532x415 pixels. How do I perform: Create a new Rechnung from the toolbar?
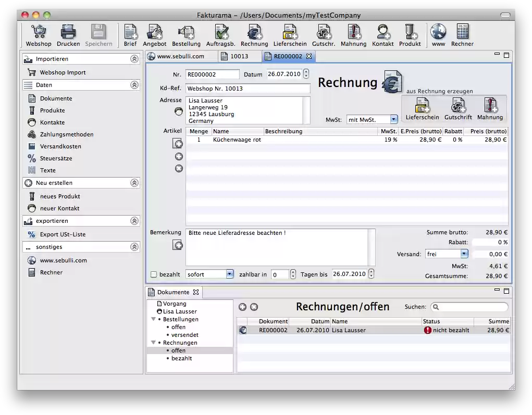point(254,32)
